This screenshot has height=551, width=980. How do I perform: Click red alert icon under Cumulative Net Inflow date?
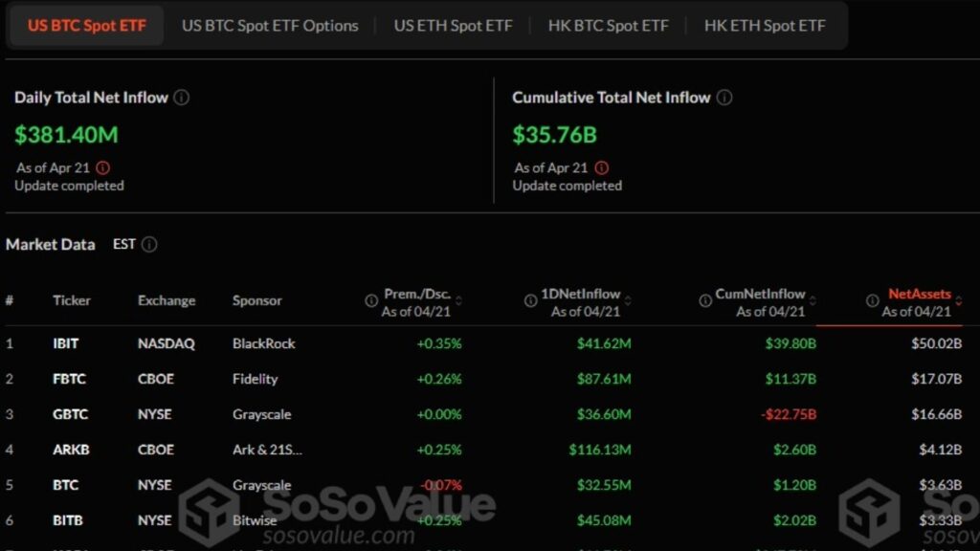[602, 167]
